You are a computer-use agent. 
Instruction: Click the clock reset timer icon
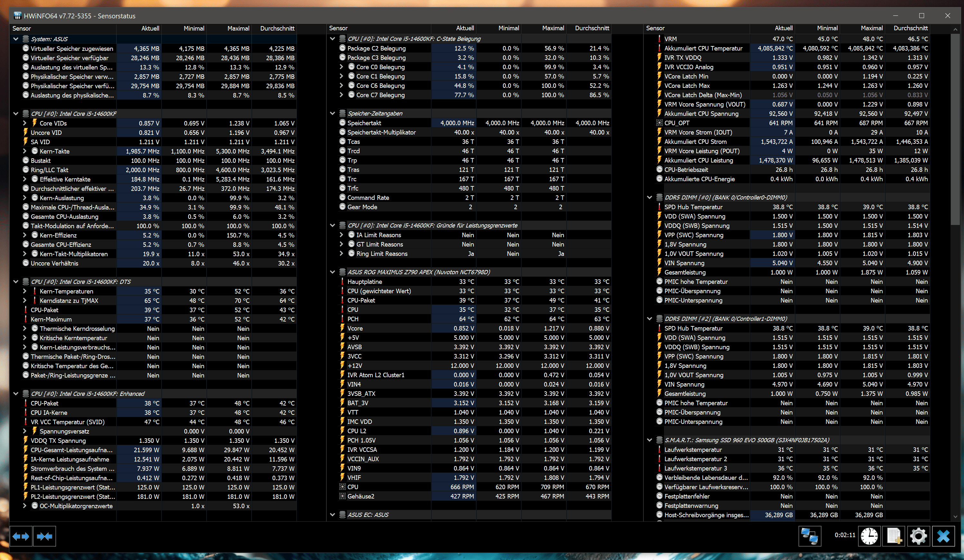(x=869, y=536)
